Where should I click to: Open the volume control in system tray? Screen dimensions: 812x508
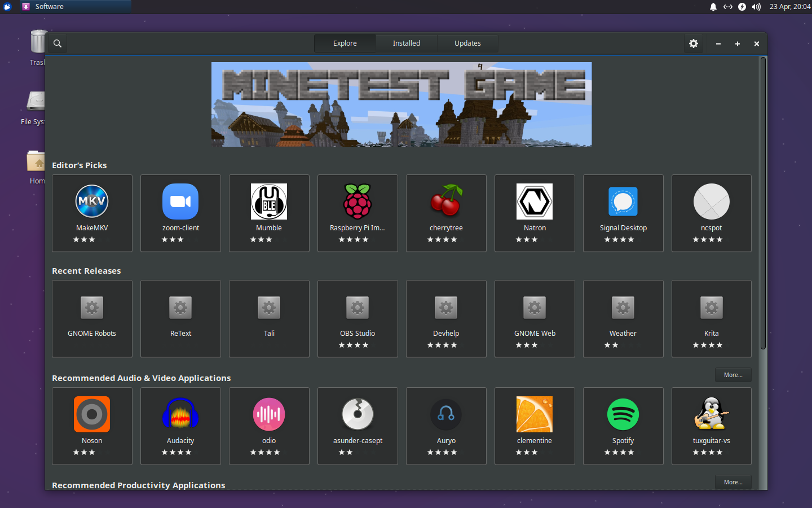pos(756,7)
